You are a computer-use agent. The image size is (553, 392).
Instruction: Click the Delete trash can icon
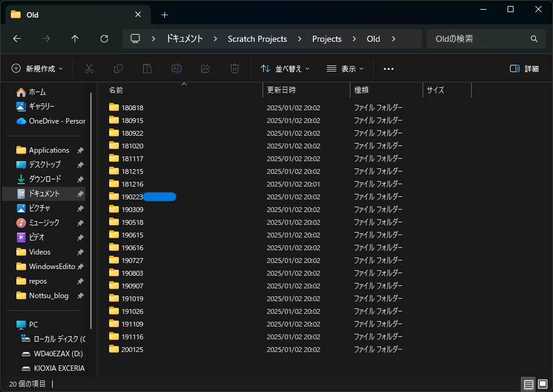(x=235, y=69)
